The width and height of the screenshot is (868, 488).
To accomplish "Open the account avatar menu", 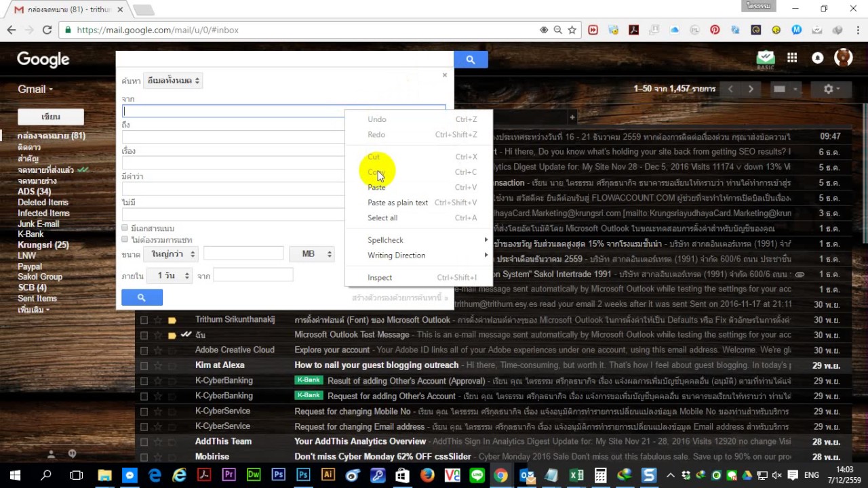I will (844, 58).
